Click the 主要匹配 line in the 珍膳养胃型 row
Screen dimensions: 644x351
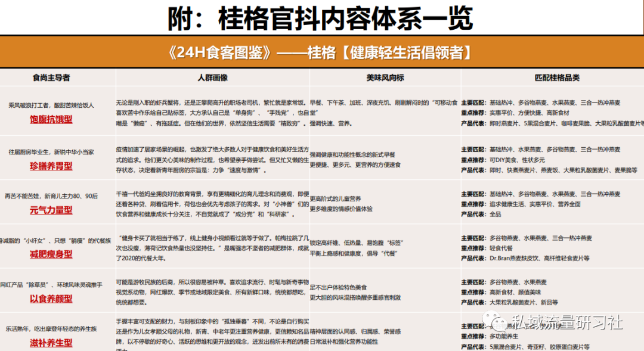point(540,150)
